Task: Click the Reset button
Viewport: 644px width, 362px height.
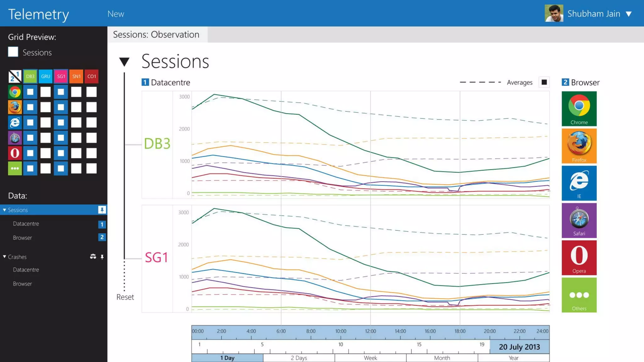Action: click(125, 297)
